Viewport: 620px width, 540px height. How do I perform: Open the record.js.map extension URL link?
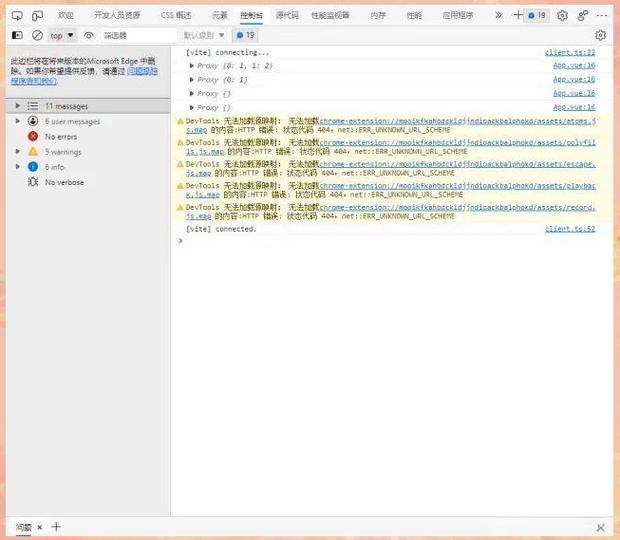click(457, 207)
